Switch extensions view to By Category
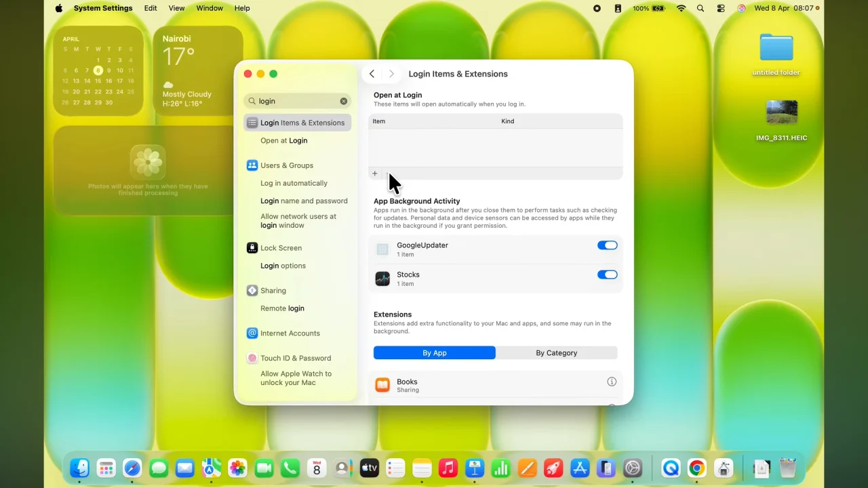 556,352
